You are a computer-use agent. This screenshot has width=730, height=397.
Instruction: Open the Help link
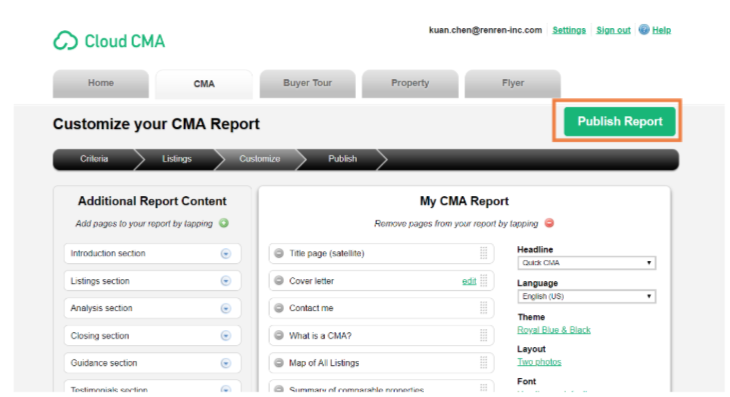662,30
